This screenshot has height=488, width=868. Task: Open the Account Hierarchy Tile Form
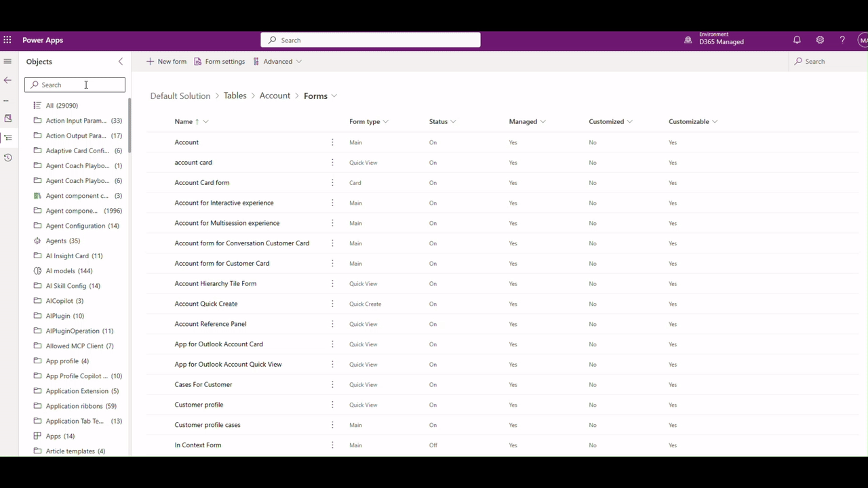pos(216,283)
